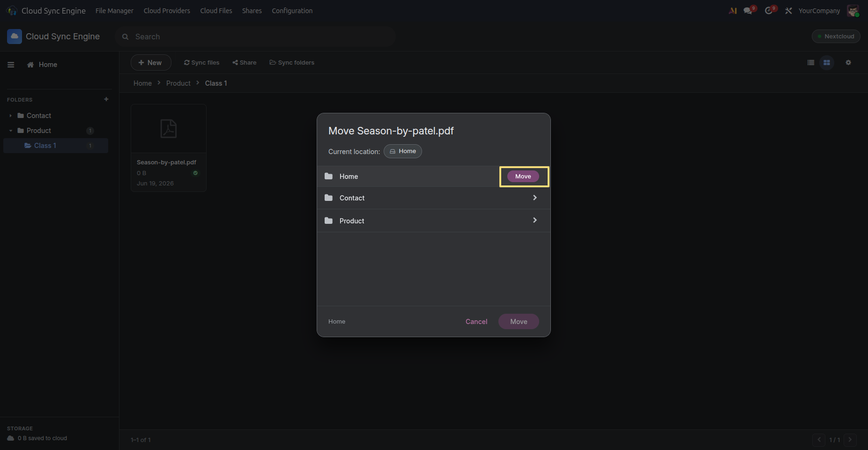Click the blue cloud logo icon

click(15, 37)
